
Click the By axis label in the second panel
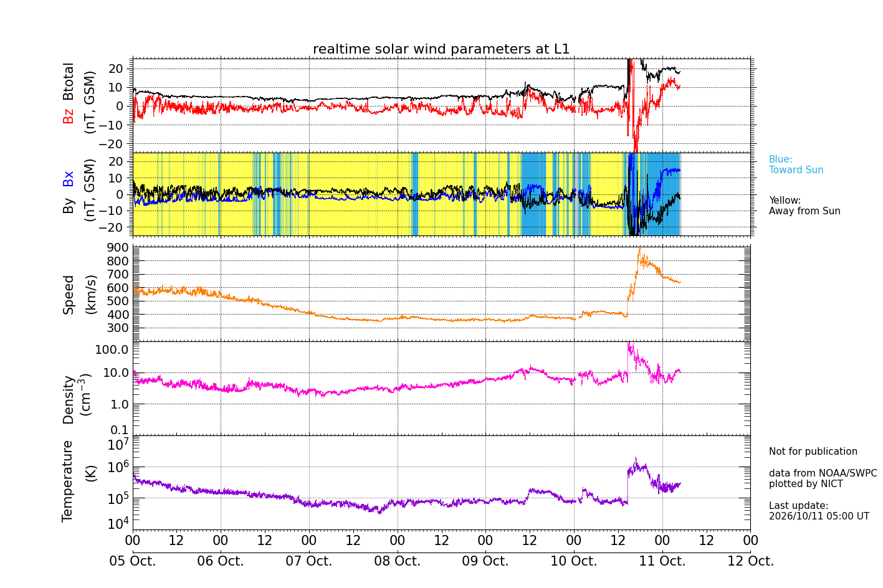[69, 206]
